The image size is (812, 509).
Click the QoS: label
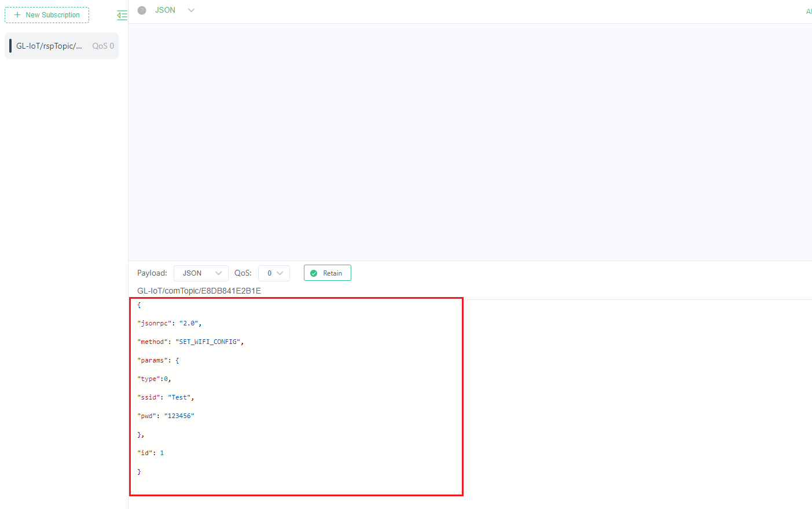(x=243, y=273)
